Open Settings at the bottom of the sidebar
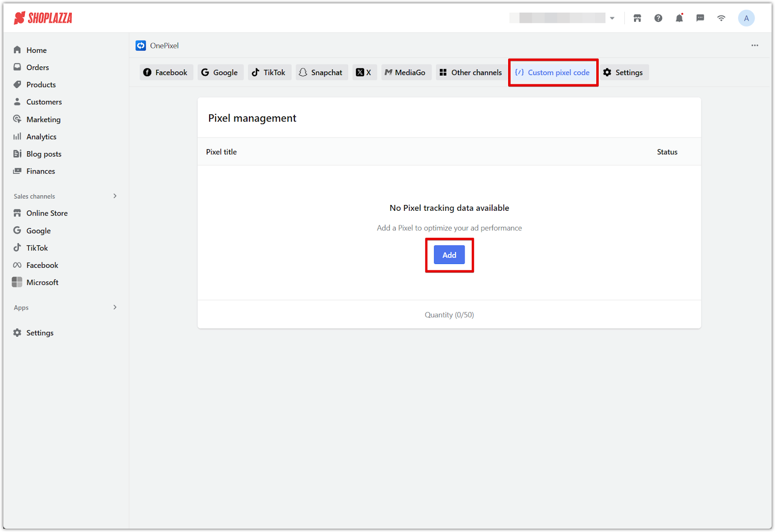Screen dimensions: 775x532 tap(40, 333)
